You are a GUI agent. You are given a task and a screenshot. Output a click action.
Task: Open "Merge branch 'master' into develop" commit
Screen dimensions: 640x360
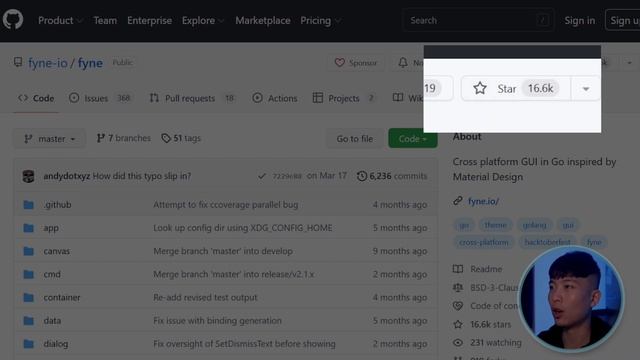point(223,251)
